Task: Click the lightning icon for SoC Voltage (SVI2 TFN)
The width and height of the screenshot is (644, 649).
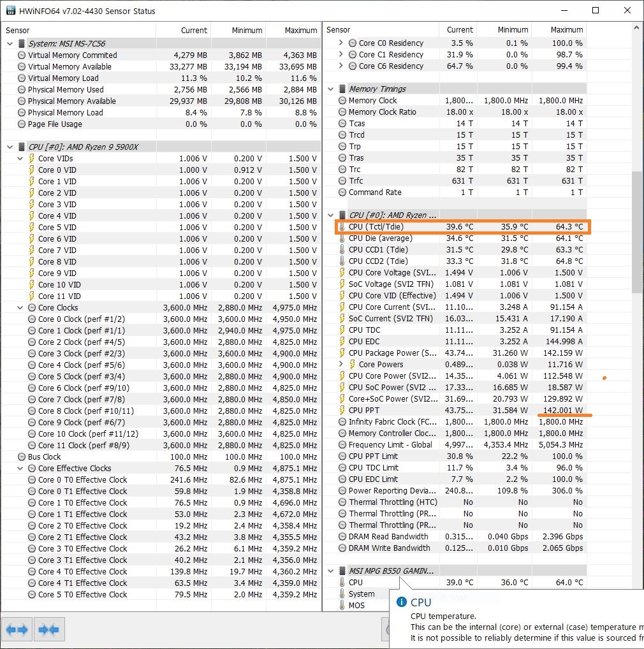Action: 342,284
